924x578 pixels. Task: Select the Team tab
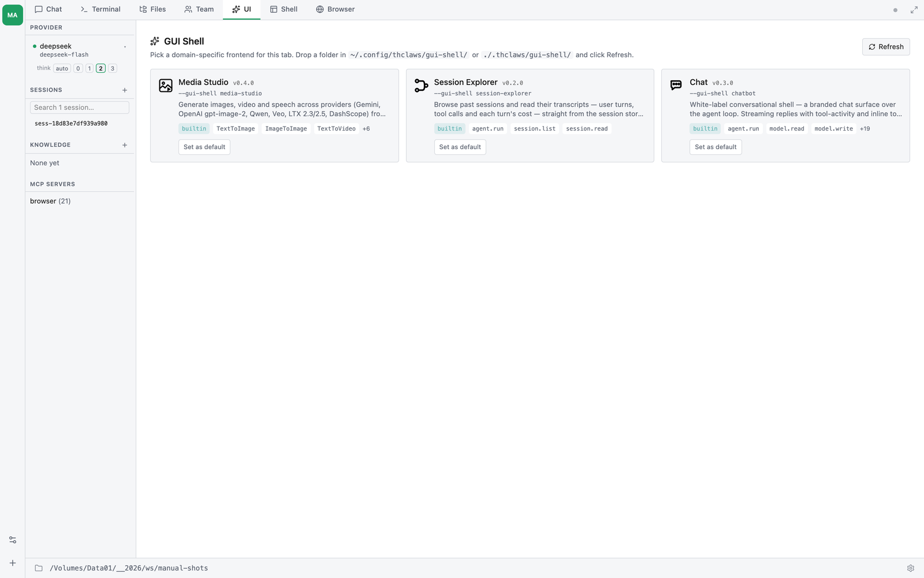[199, 9]
